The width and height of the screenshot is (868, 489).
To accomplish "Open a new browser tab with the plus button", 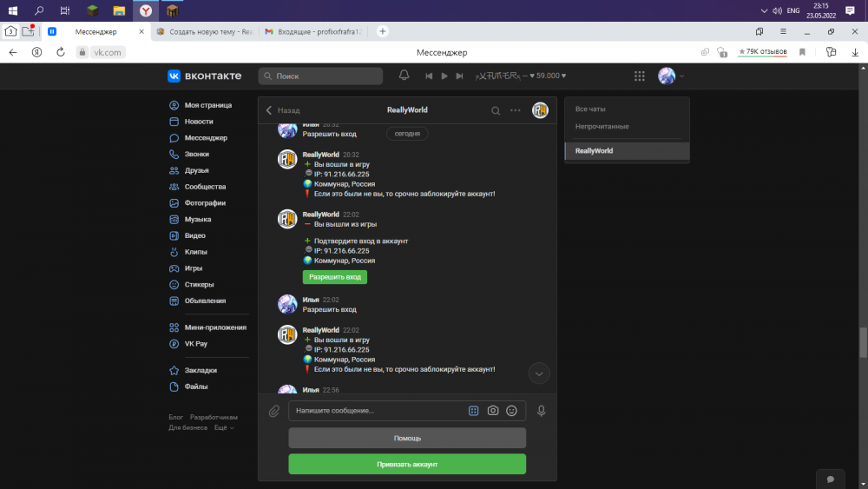I will [383, 31].
